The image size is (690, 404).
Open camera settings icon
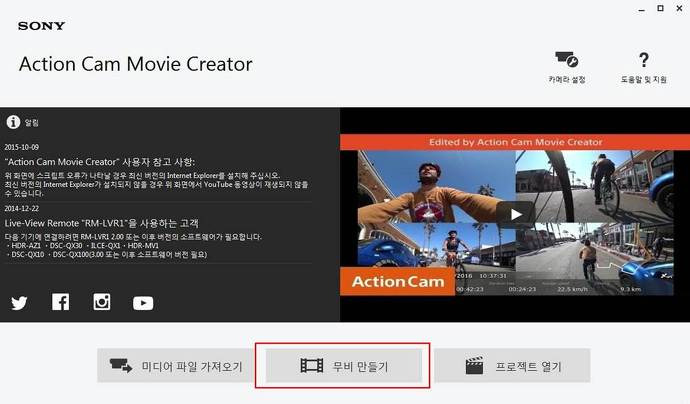point(566,59)
